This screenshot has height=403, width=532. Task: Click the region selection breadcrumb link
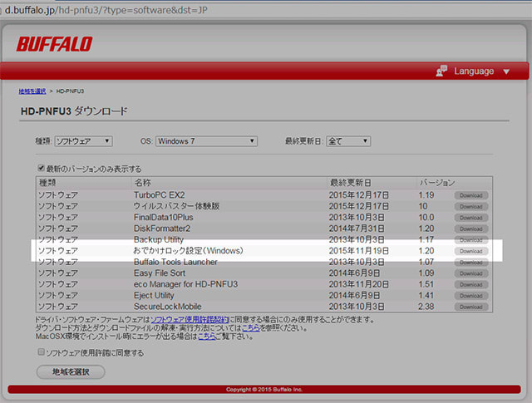click(x=32, y=91)
